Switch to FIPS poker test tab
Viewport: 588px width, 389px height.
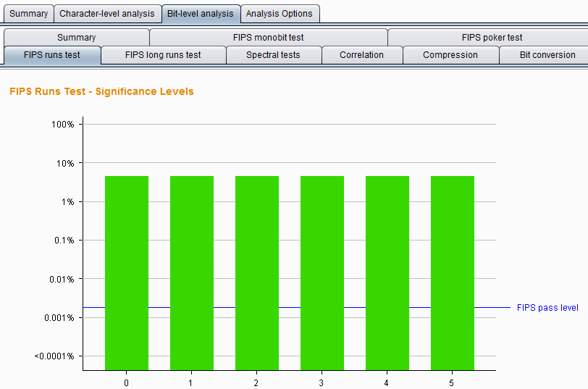(492, 38)
